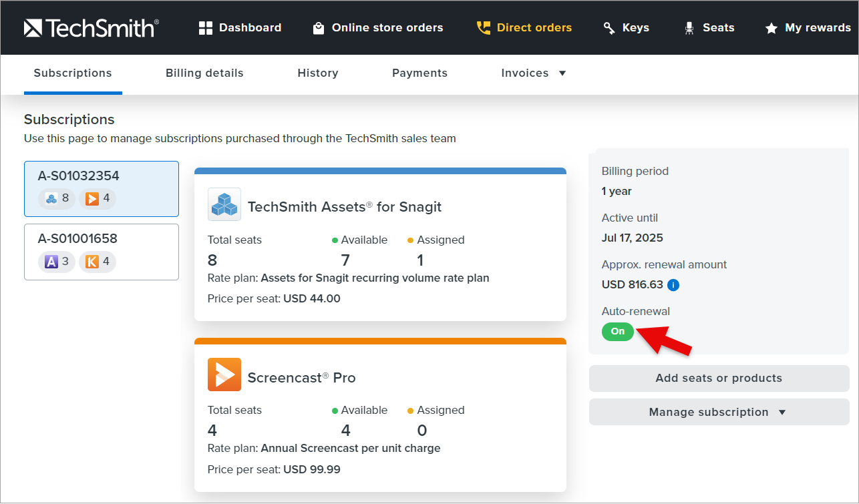The height and width of the screenshot is (504, 859).
Task: Click the Keys key icon
Action: pyautogui.click(x=609, y=28)
